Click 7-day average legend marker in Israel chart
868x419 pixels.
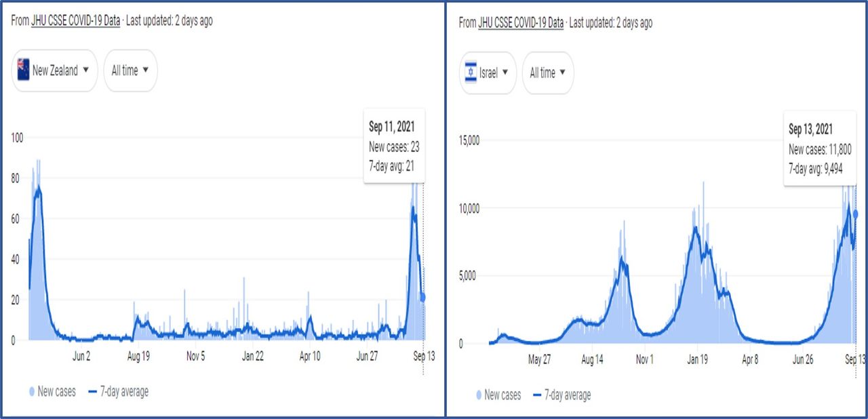(540, 395)
